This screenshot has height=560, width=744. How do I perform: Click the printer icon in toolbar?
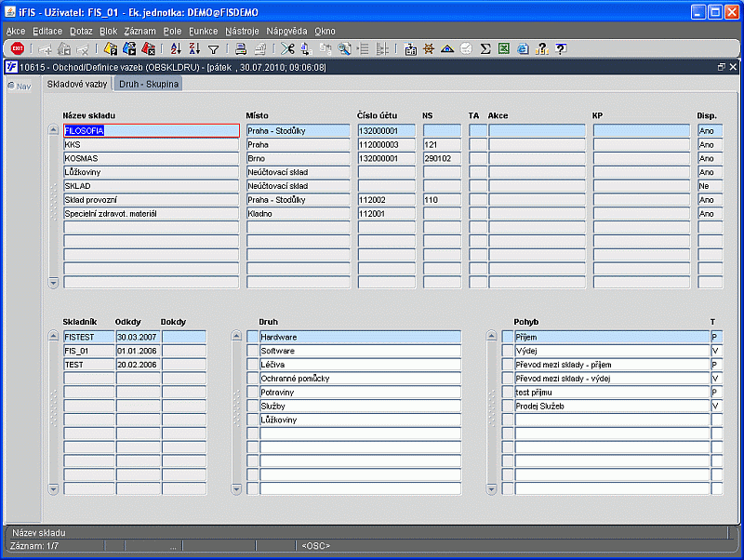(240, 48)
